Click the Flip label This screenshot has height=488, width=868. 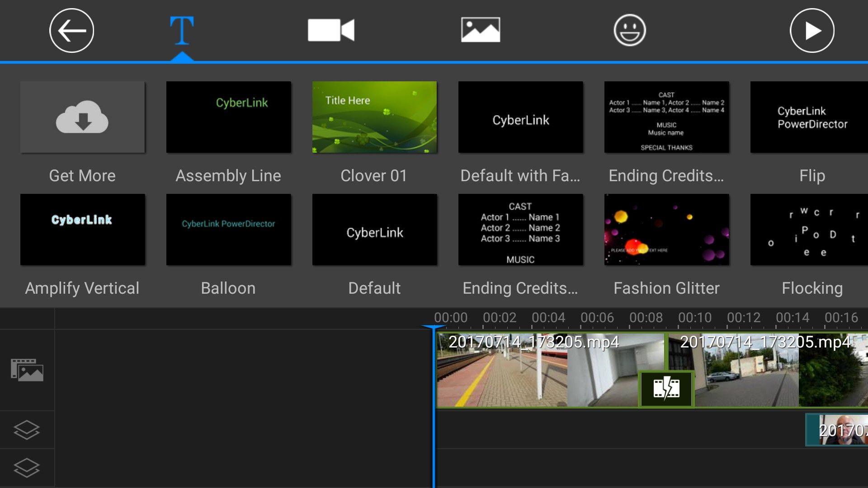point(812,176)
